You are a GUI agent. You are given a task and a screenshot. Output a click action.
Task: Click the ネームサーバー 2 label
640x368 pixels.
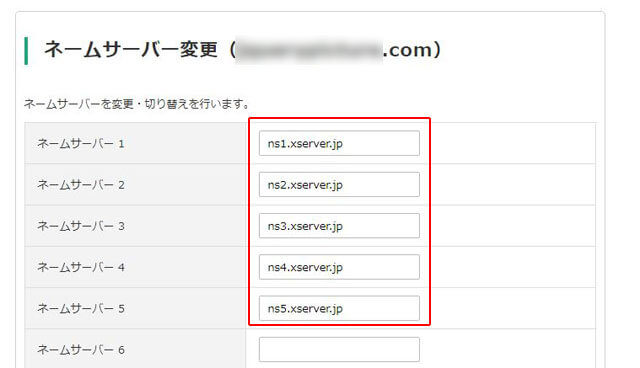pos(81,185)
